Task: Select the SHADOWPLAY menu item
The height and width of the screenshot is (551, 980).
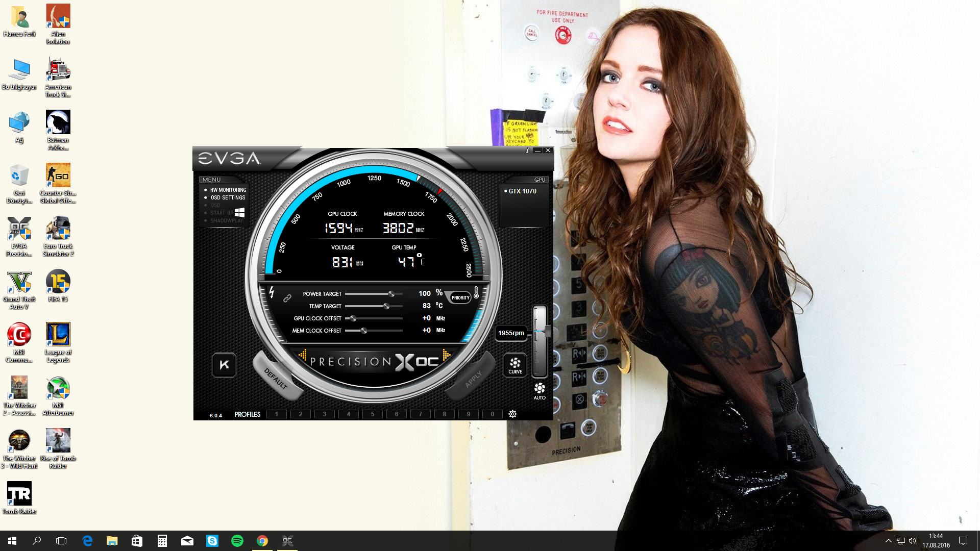Action: click(227, 220)
